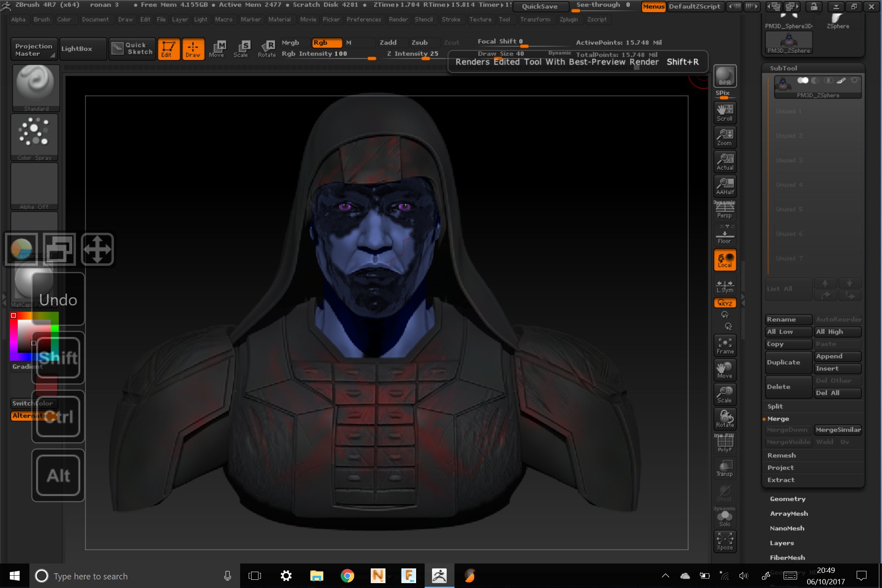Select the PM3D_Sphere3D tool thumbnail
The height and width of the screenshot is (588, 882).
[789, 20]
